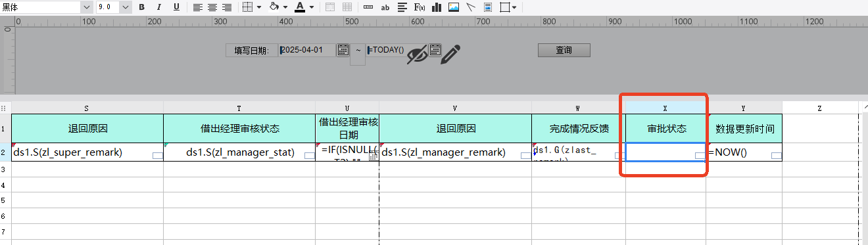This screenshot has width=868, height=245.
Task: Select column header X
Action: 665,108
